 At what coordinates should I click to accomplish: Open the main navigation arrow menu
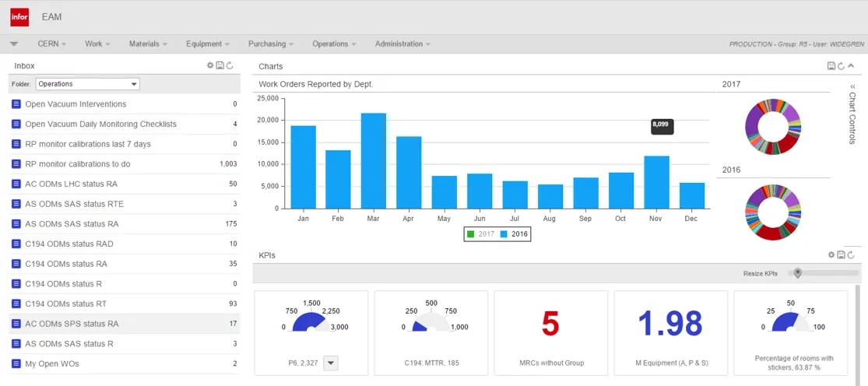click(14, 44)
